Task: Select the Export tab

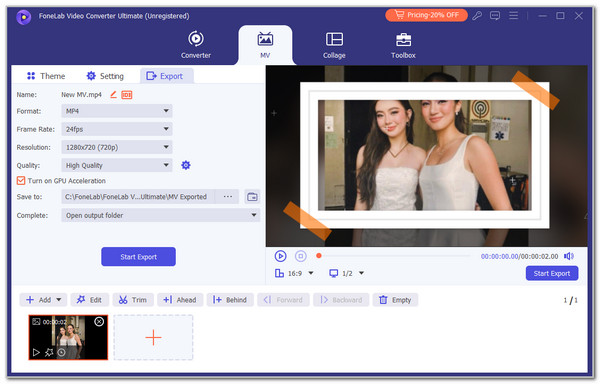Action: pyautogui.click(x=166, y=76)
